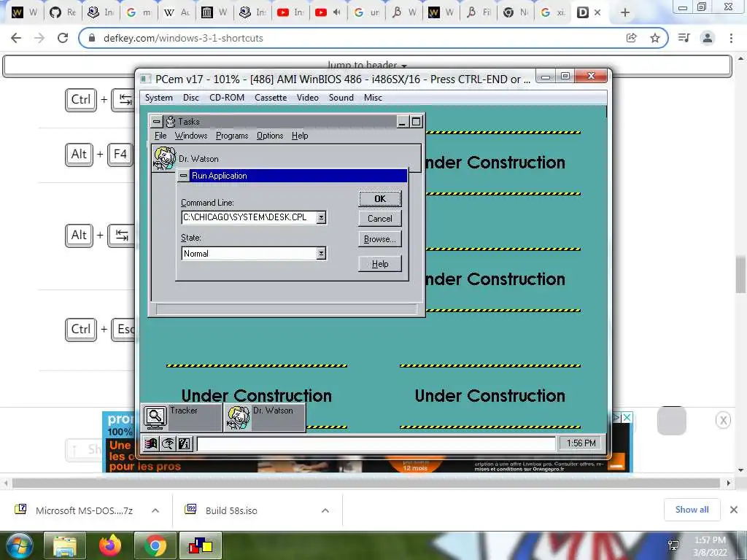Open Chrome from taskbar
This screenshot has height=560, width=747.
[155, 545]
